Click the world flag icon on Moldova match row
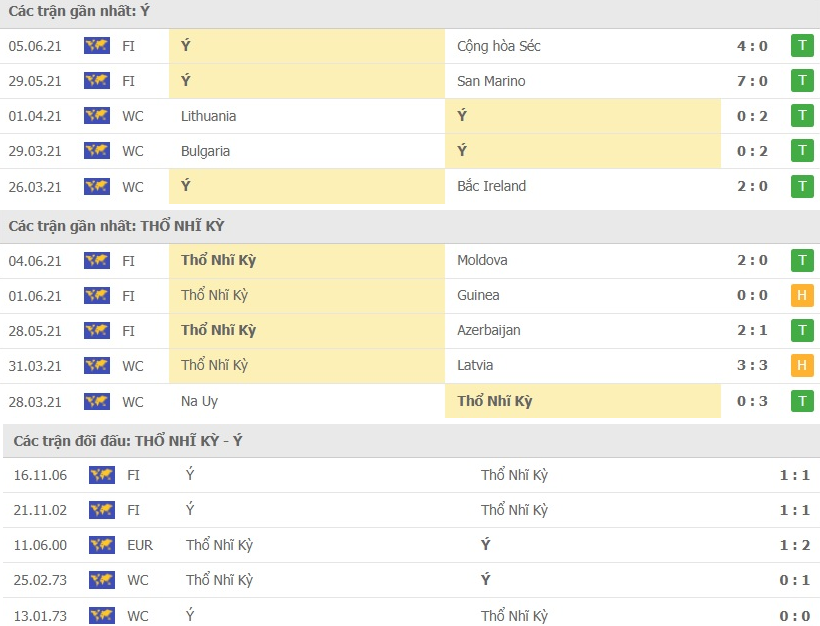820x626 pixels. coord(97,260)
